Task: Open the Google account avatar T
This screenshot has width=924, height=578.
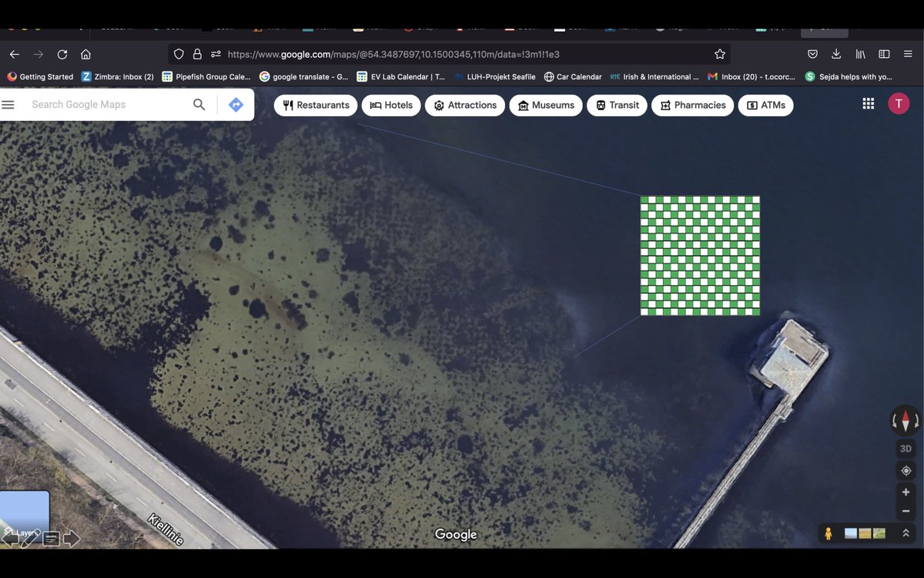Action: (x=898, y=104)
